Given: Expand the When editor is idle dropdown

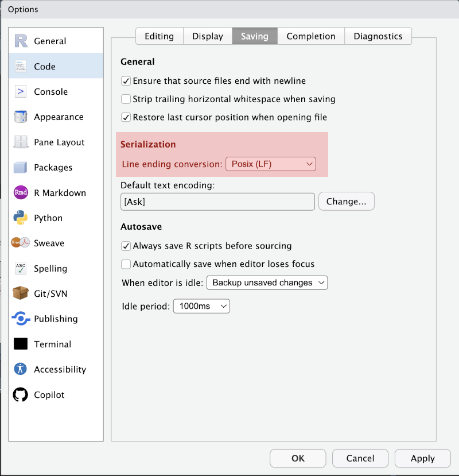Looking at the screenshot, I should [x=266, y=282].
